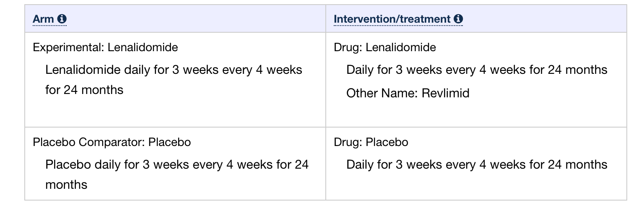Click Placebo intervention 'Daily for 3 weeks' schedule

(x=477, y=164)
